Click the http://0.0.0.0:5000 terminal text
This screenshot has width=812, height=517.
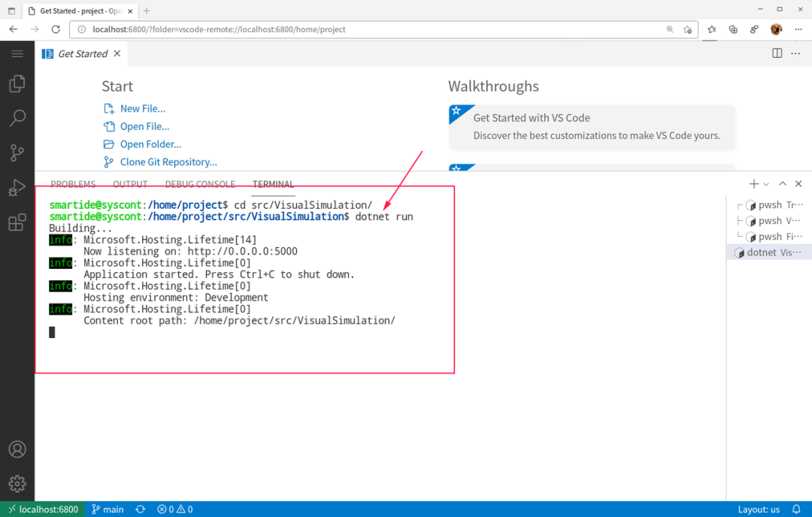(242, 252)
